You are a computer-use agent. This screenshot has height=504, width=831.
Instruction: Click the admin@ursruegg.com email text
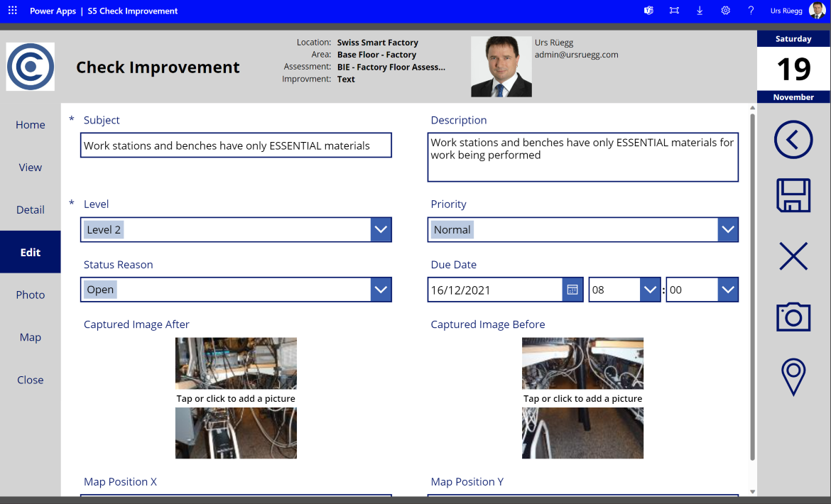click(577, 55)
